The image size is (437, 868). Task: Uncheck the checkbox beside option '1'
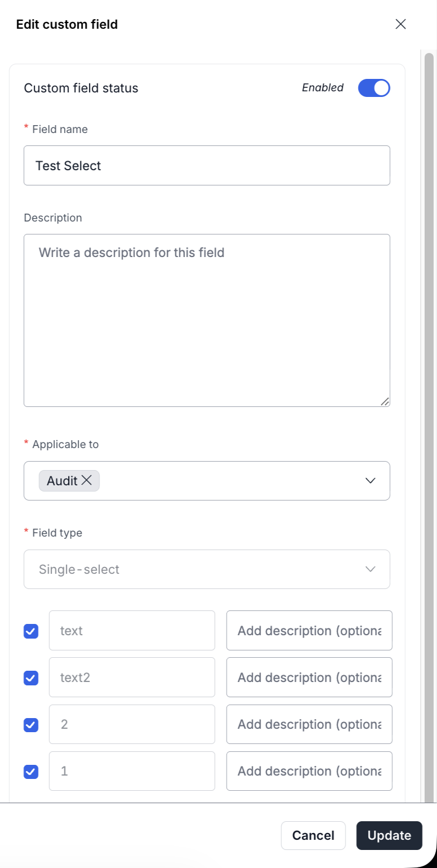click(31, 771)
